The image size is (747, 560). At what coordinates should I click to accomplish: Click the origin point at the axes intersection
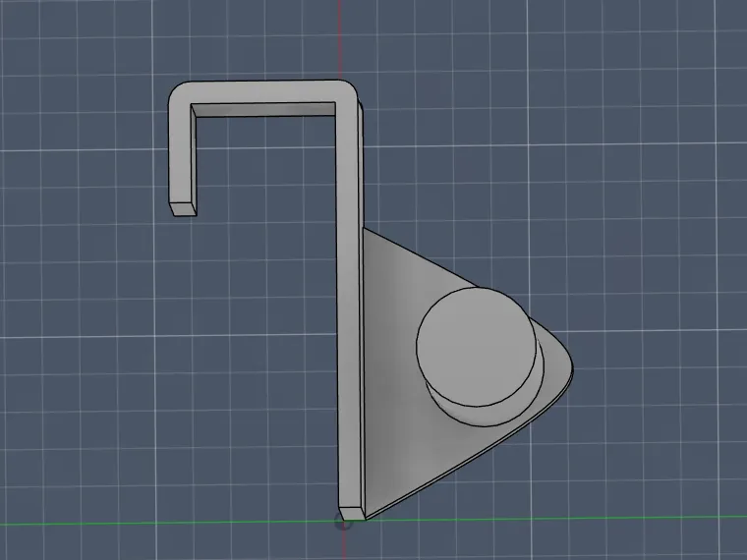pos(343,523)
